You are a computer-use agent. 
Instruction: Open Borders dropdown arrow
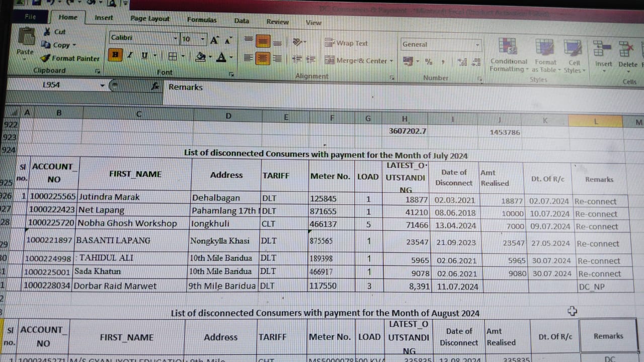[x=183, y=56]
